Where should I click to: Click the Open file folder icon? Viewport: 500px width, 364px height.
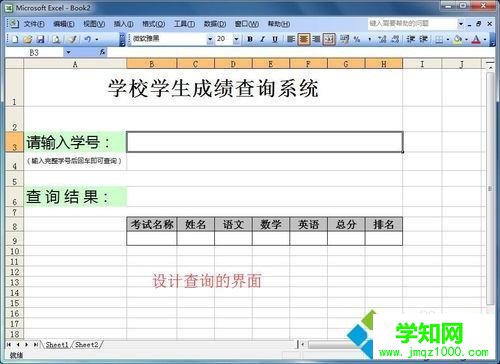click(x=28, y=39)
